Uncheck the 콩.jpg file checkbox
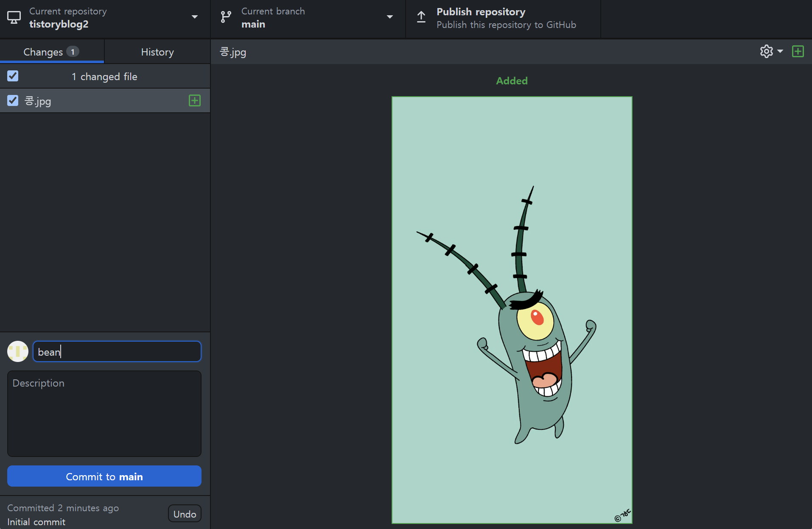The image size is (812, 529). tap(13, 100)
